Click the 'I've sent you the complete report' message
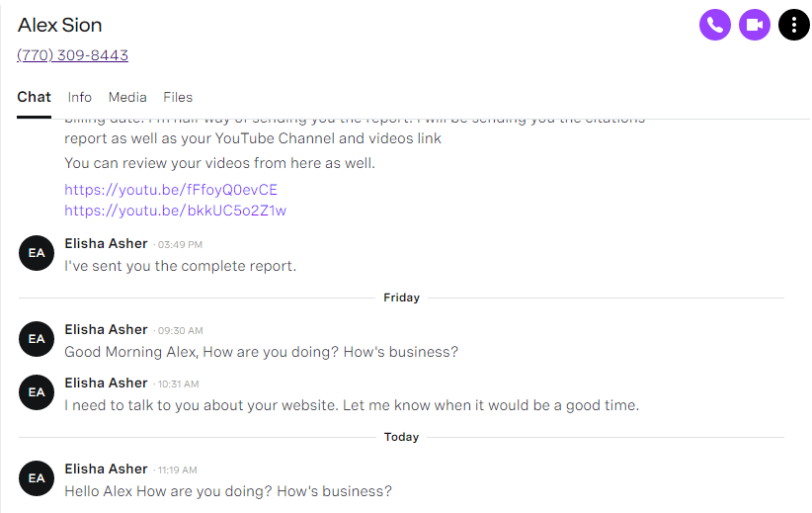This screenshot has width=812, height=513. [180, 266]
